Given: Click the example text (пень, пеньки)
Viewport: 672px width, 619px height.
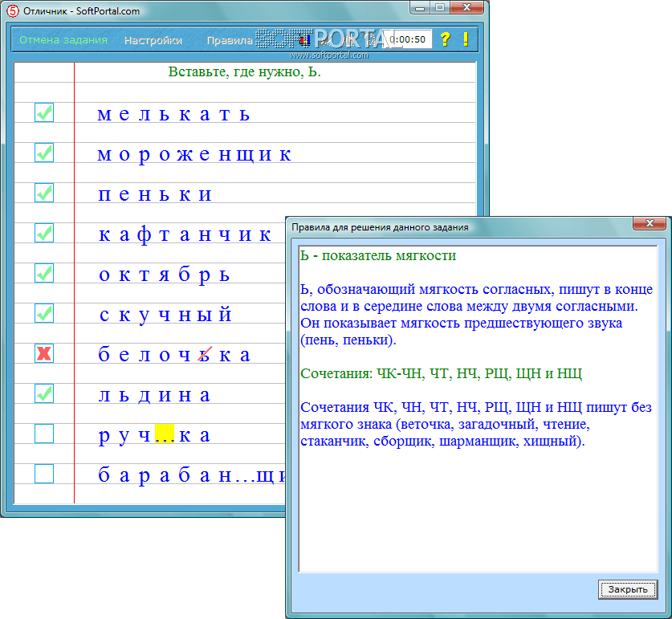Looking at the screenshot, I should tap(348, 340).
